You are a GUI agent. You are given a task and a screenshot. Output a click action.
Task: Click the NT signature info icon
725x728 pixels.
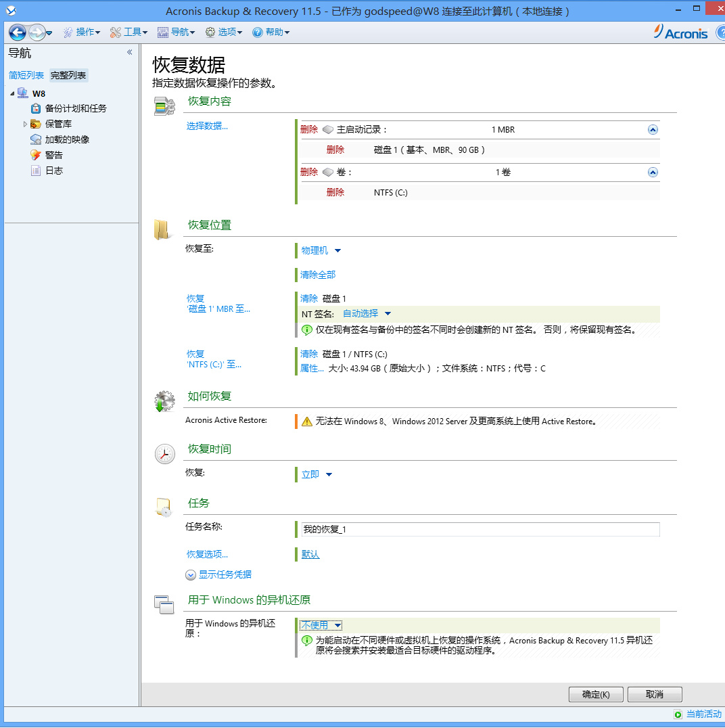(x=307, y=330)
